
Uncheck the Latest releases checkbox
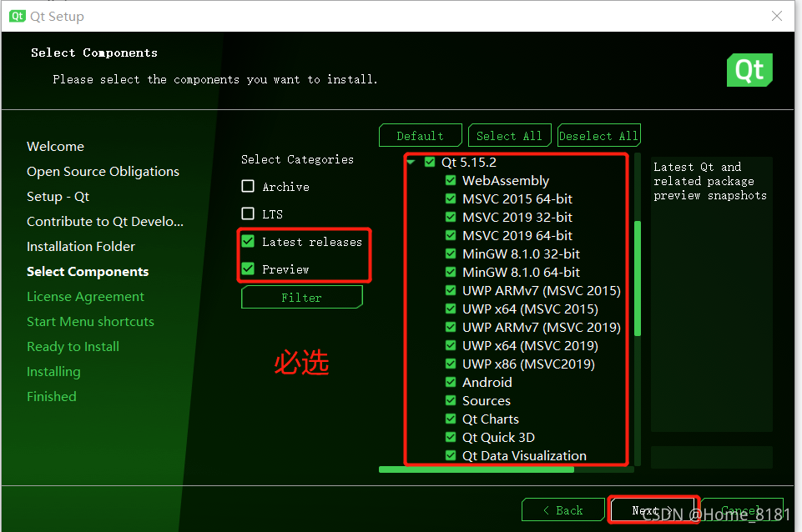click(x=248, y=241)
